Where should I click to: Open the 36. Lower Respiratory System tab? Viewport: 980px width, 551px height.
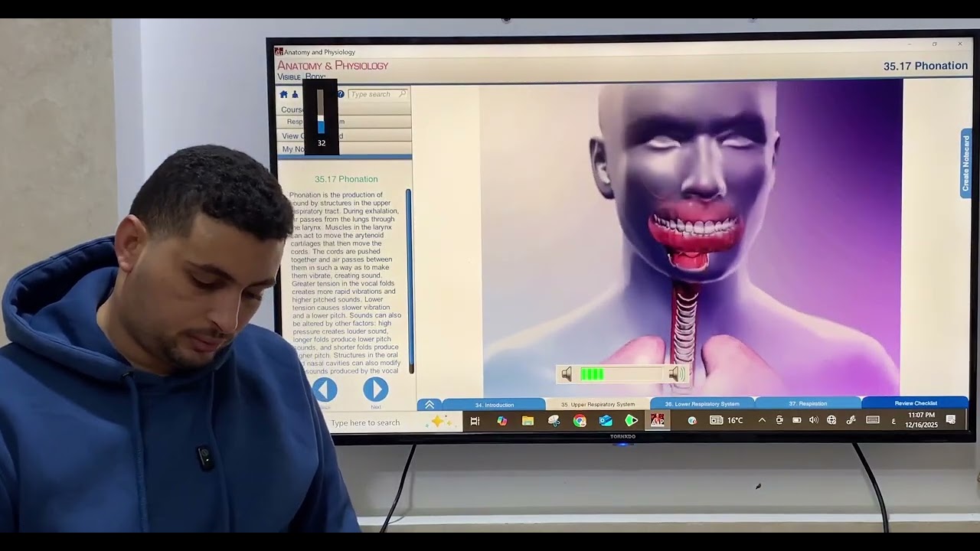click(x=702, y=403)
